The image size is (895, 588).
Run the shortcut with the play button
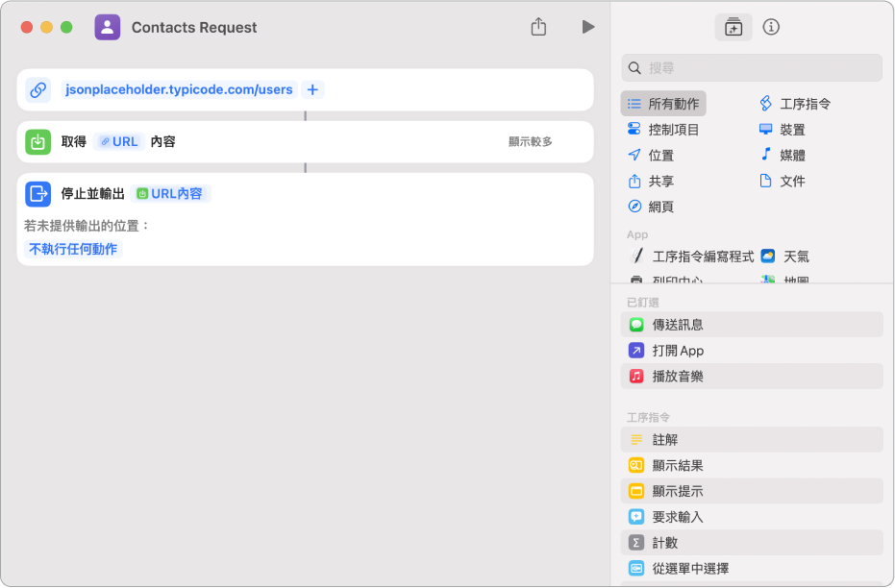click(588, 27)
